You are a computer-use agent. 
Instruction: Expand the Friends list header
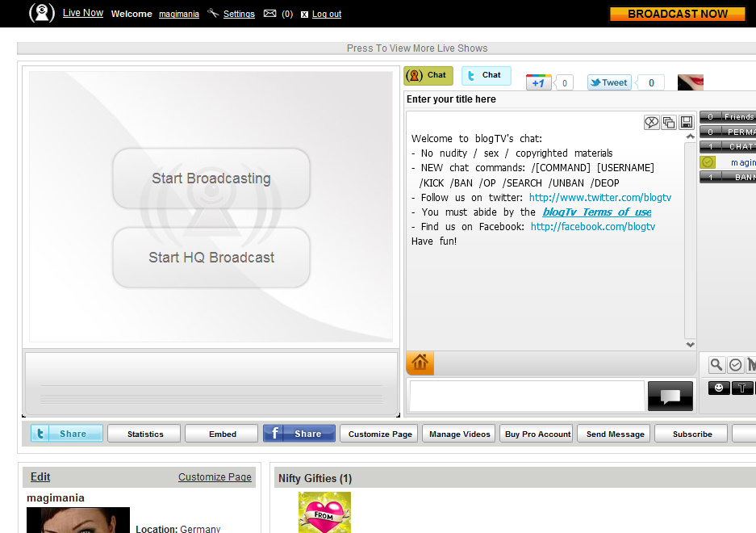point(728,117)
